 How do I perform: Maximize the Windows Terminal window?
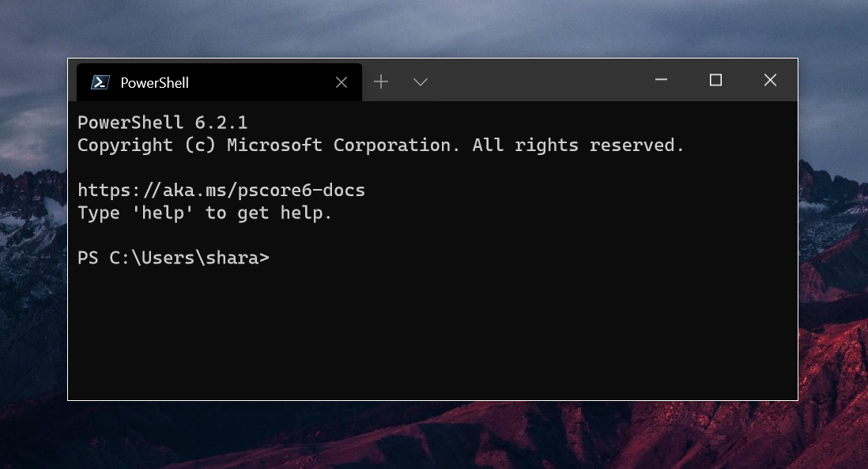pos(715,81)
